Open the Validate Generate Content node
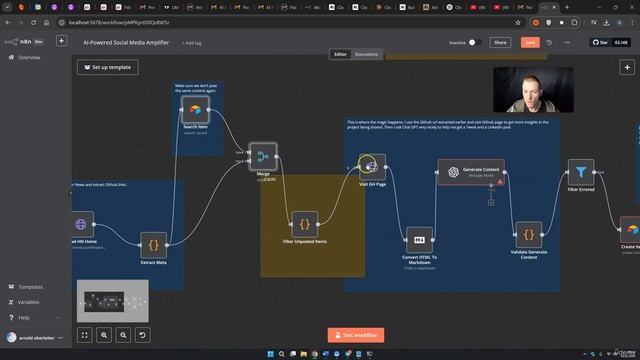Viewport: 640px width, 360px height. pyautogui.click(x=529, y=235)
